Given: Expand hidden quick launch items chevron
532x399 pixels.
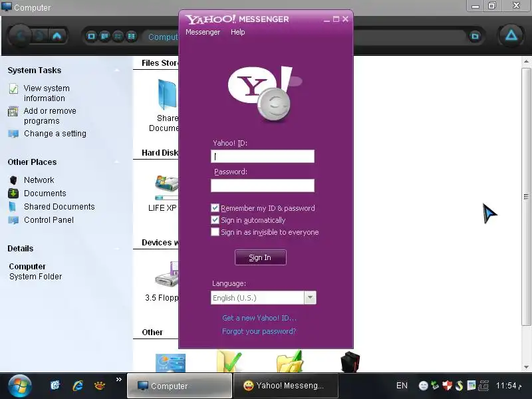Looking at the screenshot, I should pos(119,379).
